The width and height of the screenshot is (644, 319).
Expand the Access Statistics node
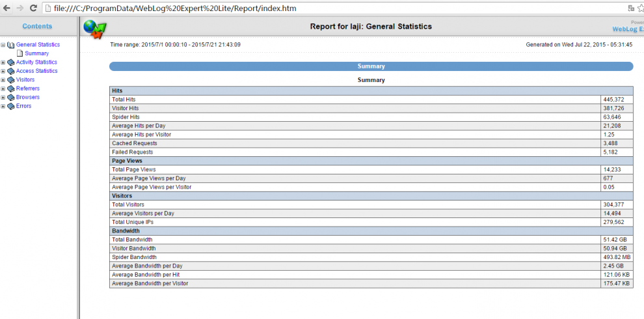point(3,71)
